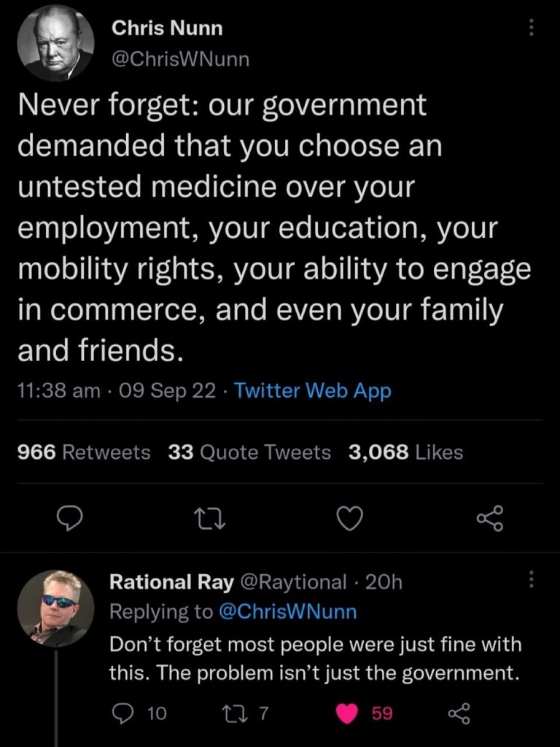Open the Rational Ray display name
Screen dimensions: 560x747
tap(171, 581)
